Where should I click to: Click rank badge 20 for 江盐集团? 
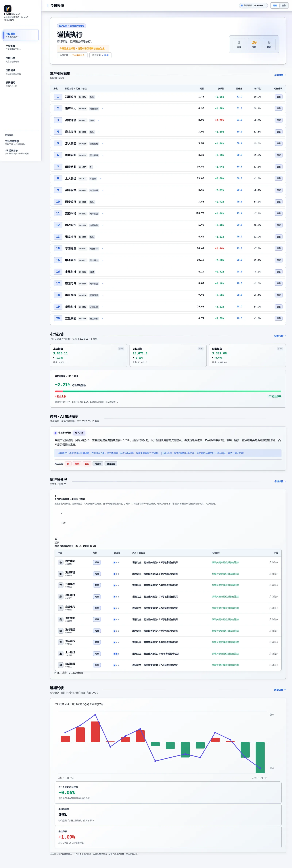coord(58,318)
